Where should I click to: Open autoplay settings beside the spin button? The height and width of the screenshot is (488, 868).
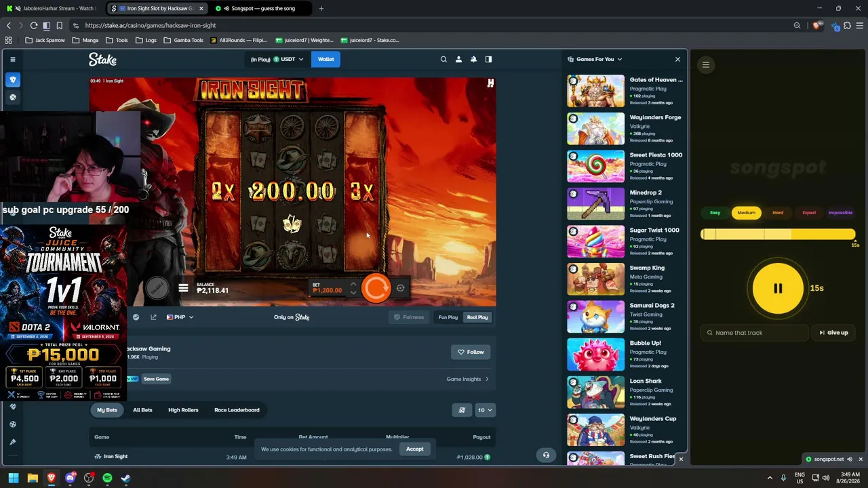point(400,288)
